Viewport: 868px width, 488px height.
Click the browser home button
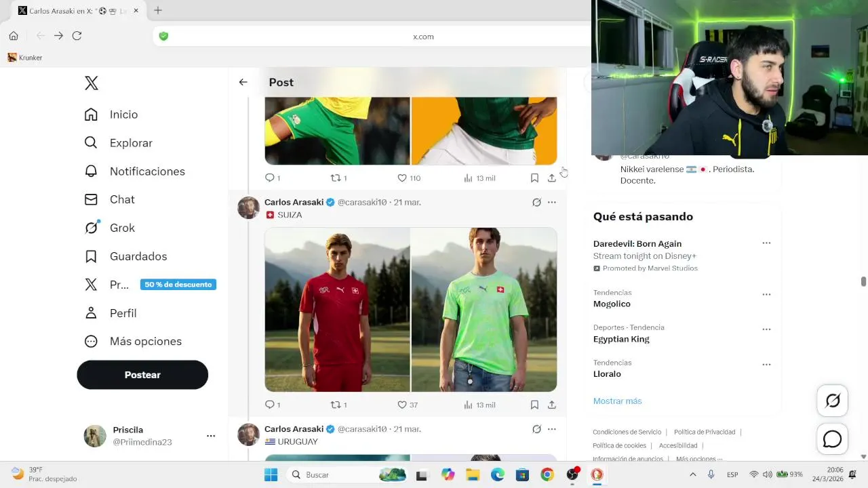click(x=14, y=36)
